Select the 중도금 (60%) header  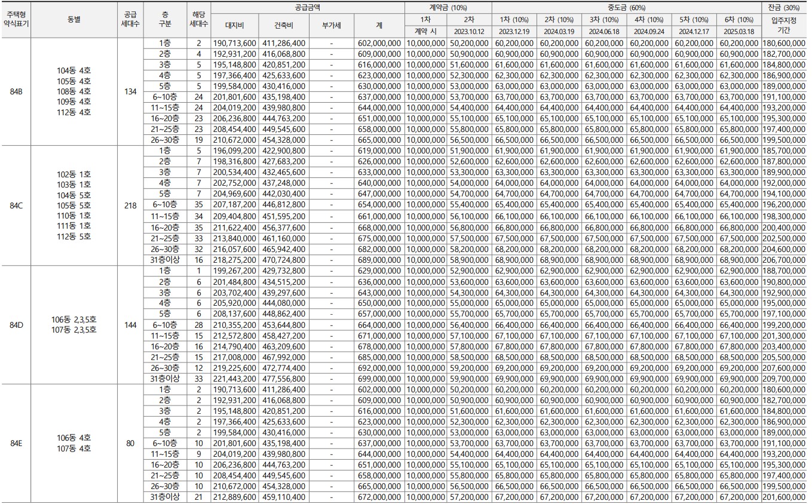pos(626,8)
